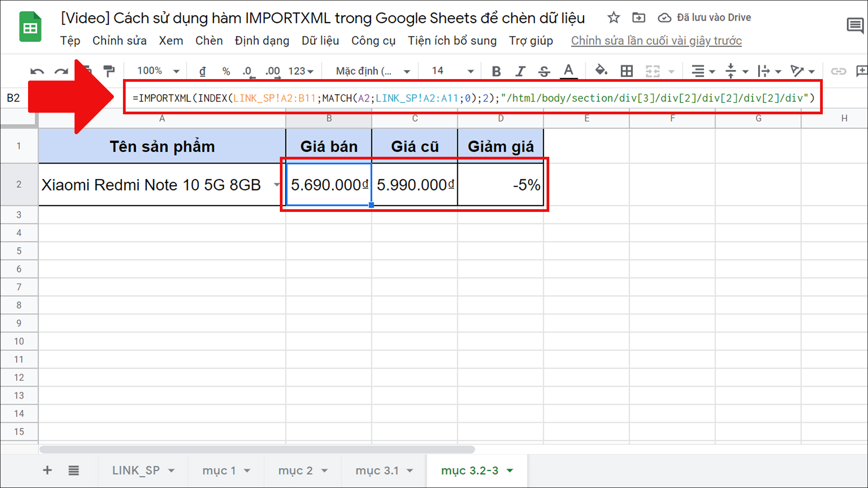Click the insert comment icon

[862, 71]
